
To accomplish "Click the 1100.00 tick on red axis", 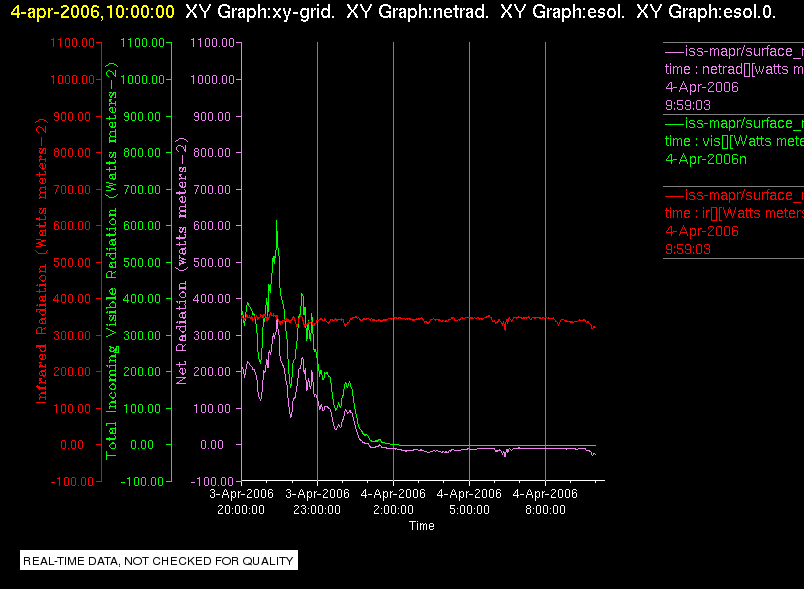I will [72, 43].
